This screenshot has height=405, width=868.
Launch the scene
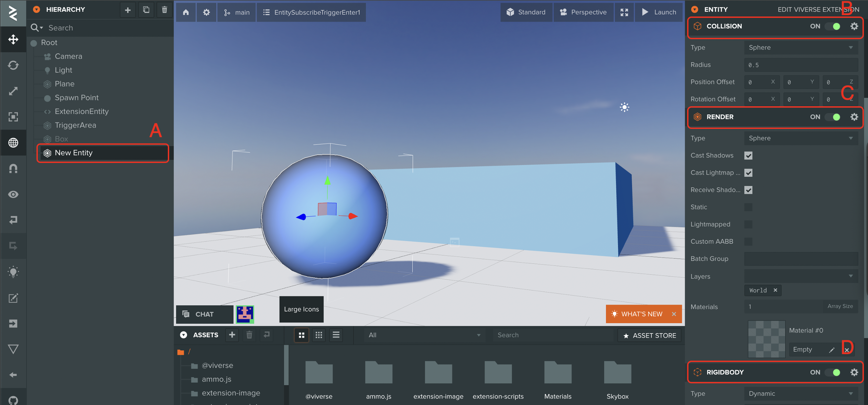tap(659, 12)
